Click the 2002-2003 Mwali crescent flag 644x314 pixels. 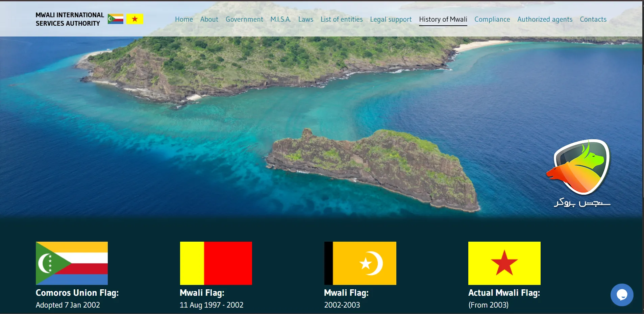(x=360, y=263)
